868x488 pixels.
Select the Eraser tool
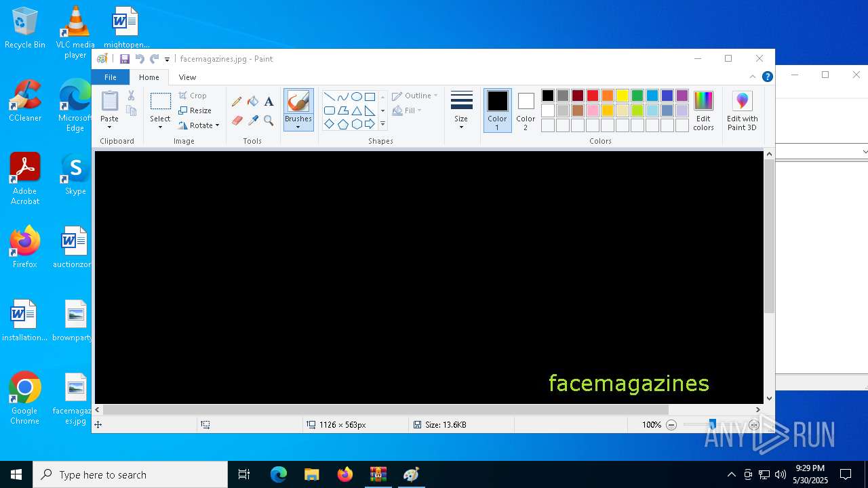click(237, 121)
